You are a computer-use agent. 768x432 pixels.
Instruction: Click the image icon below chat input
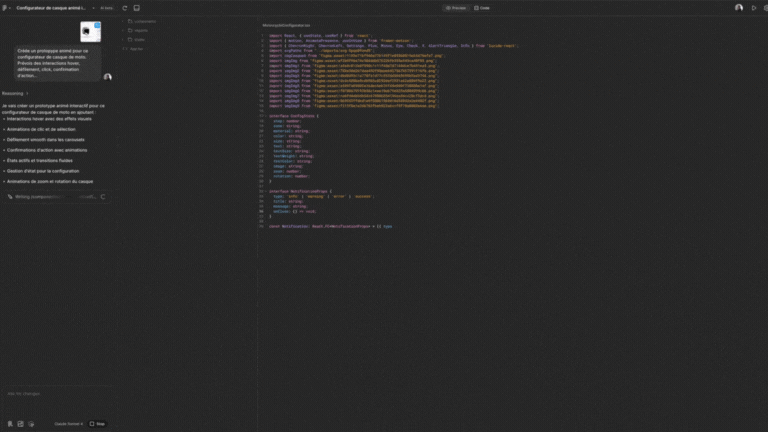(19, 423)
